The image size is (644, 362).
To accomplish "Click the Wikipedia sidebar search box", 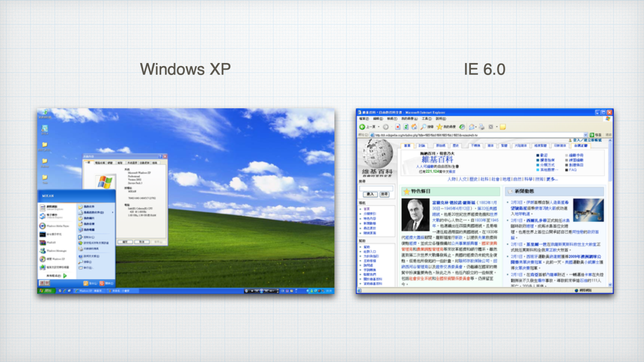I will tap(376, 188).
